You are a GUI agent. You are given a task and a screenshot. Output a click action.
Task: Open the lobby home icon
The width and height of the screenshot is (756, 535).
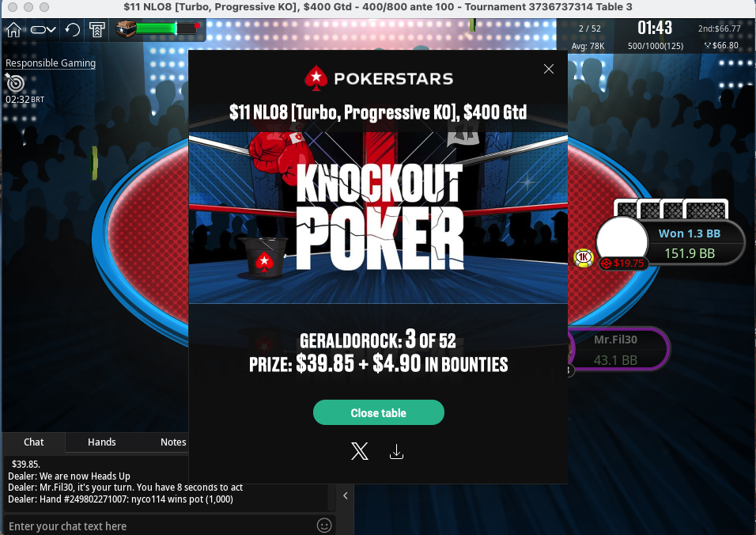tap(13, 30)
